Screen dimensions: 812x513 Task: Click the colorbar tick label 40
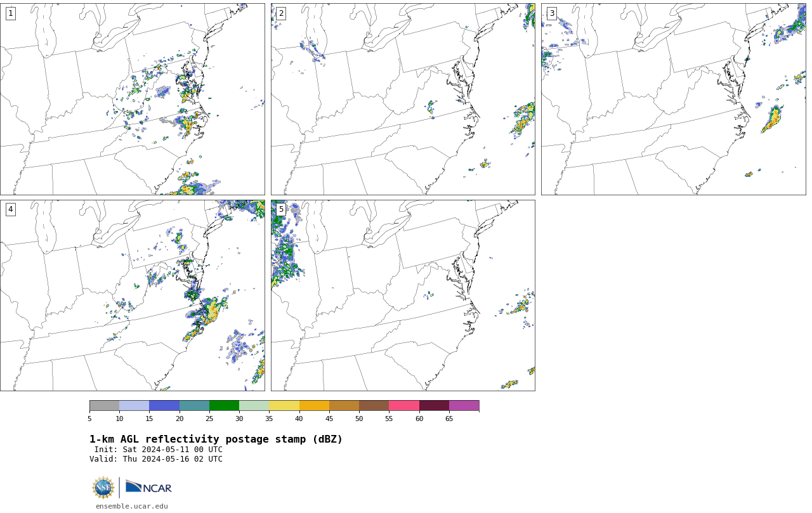click(x=299, y=419)
